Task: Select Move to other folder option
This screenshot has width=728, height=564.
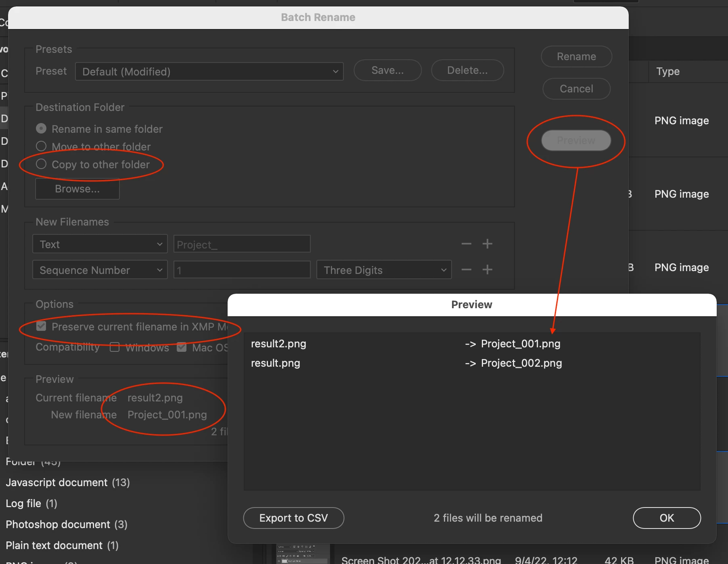Action: tap(93, 146)
